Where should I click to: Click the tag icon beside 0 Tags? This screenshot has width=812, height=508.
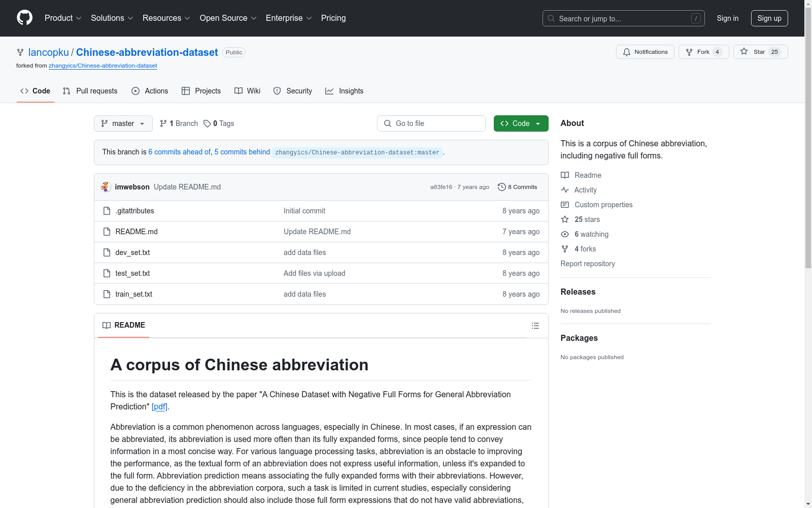(x=207, y=123)
